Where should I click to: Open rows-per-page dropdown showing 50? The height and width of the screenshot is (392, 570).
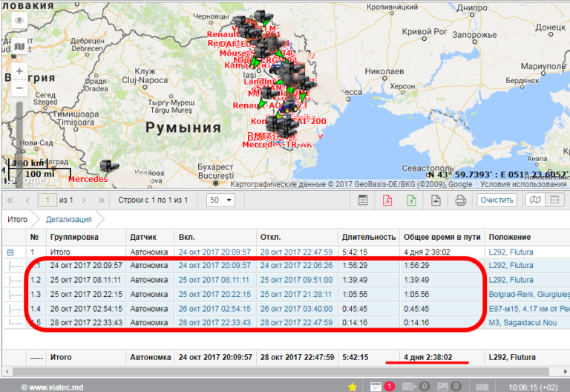220,200
